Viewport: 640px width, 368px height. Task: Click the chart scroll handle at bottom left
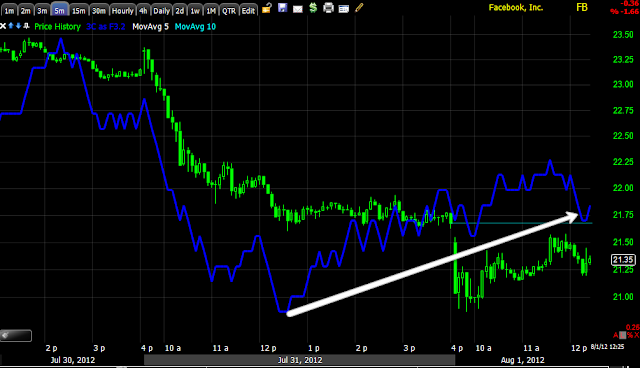[x=16, y=335]
